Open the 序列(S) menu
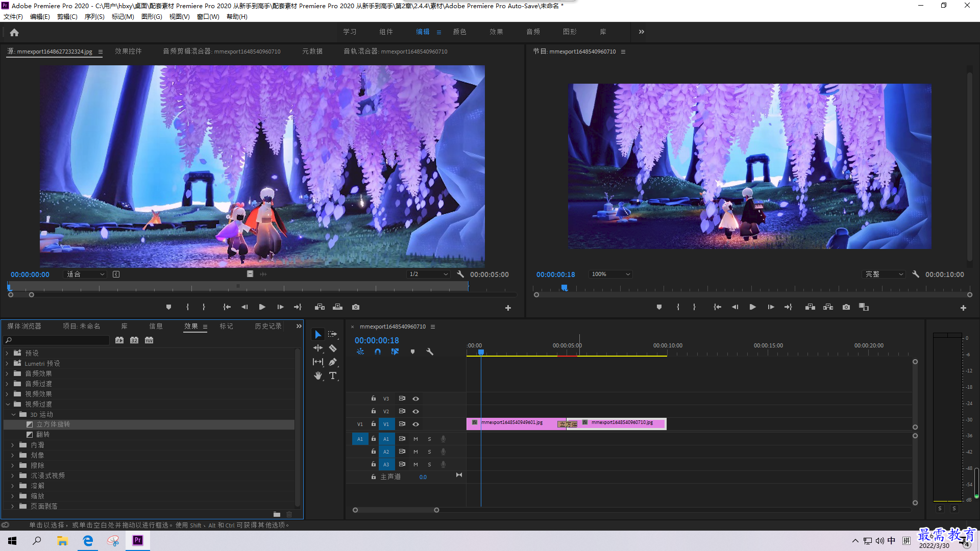980x551 pixels. coord(94,16)
